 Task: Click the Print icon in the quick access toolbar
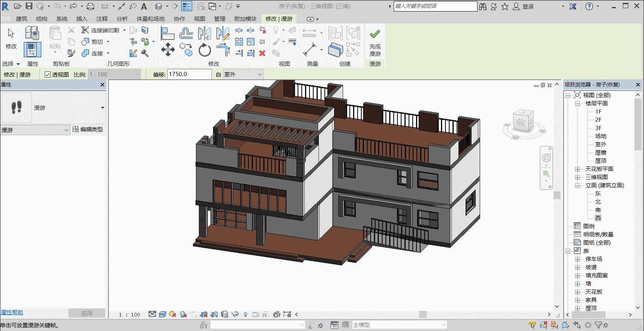tap(91, 6)
